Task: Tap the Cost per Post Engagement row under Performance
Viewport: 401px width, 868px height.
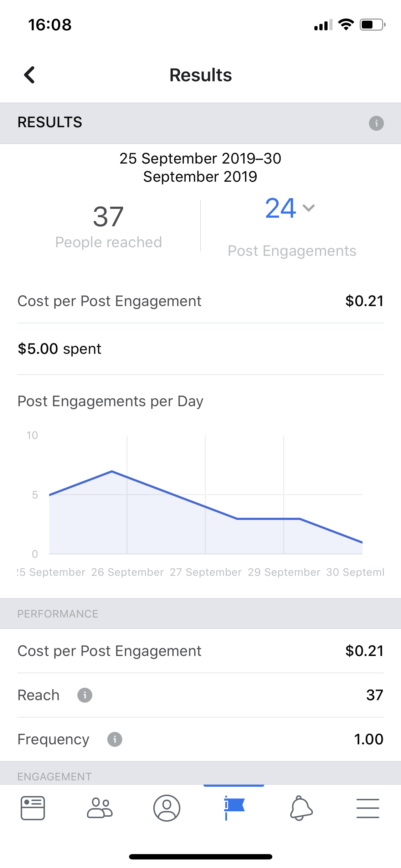Action: pos(200,651)
